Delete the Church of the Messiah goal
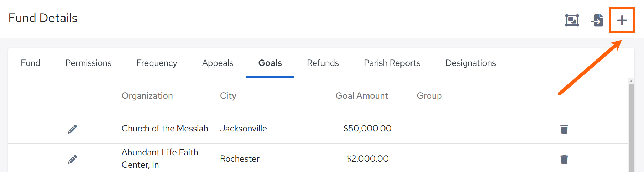644x172 pixels. click(x=564, y=129)
